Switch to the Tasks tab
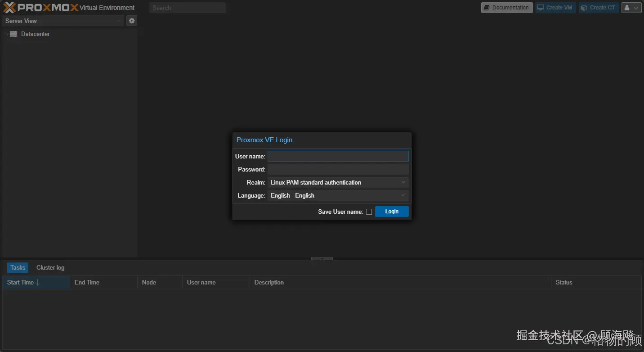This screenshot has height=352, width=644. pos(18,267)
